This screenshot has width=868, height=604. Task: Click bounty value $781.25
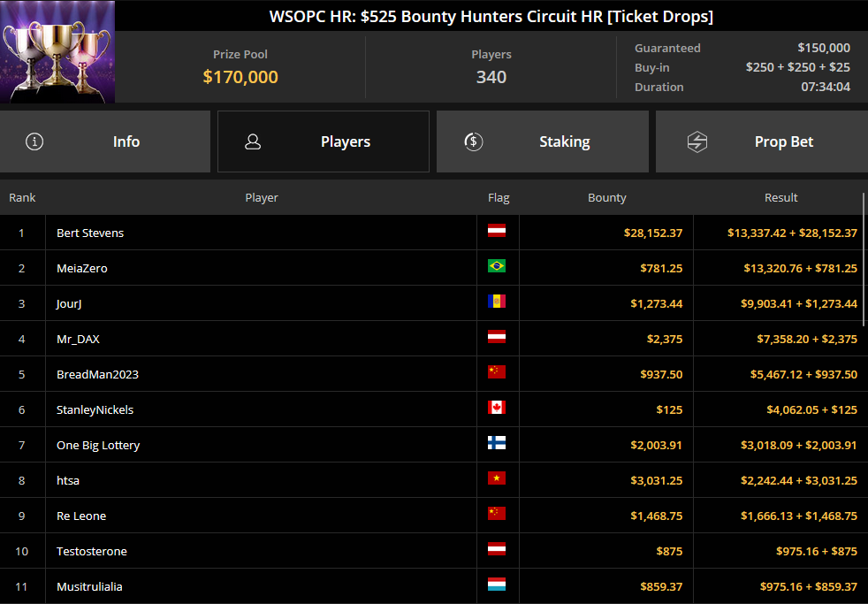[x=661, y=269]
